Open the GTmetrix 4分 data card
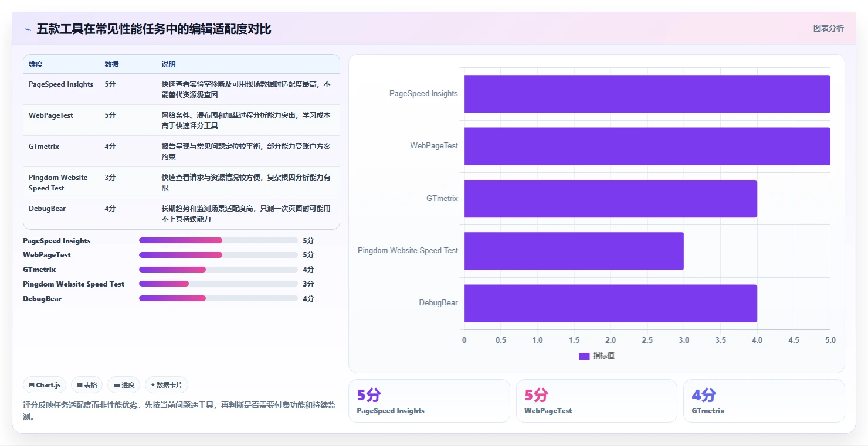Screen dimensions: 868x446 pos(764,401)
